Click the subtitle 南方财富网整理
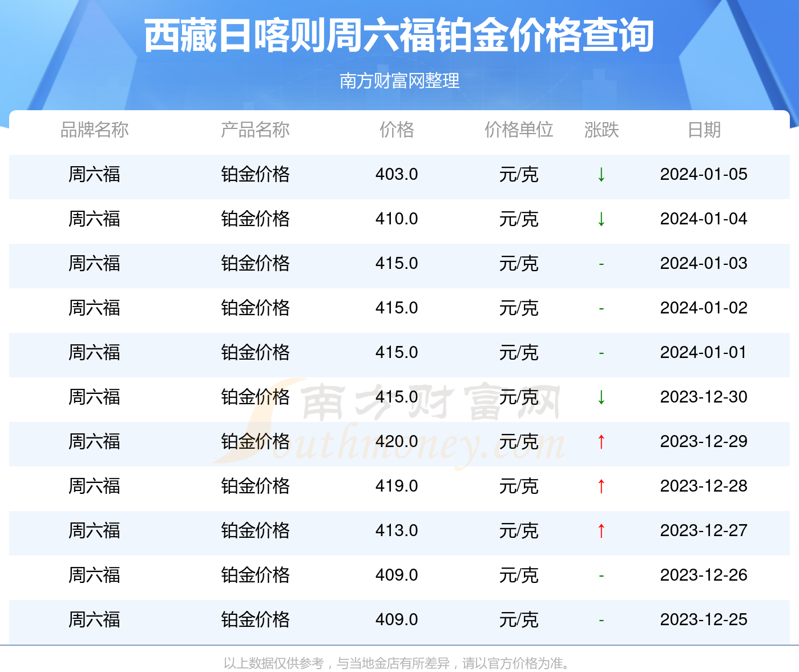799x672 pixels. 399,81
